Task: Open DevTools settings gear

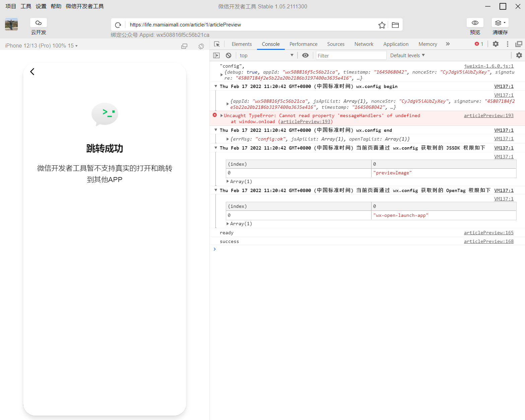Action: click(496, 44)
